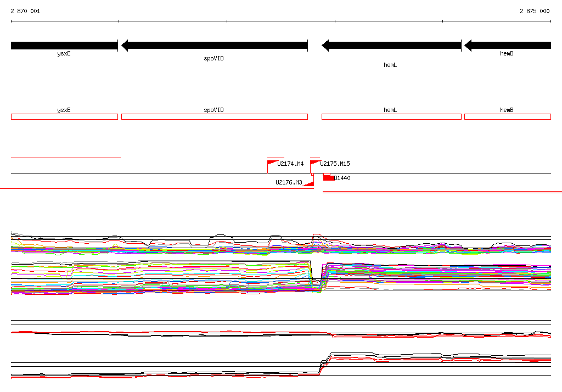Click hemB label above red box
562x392 pixels.
point(507,110)
